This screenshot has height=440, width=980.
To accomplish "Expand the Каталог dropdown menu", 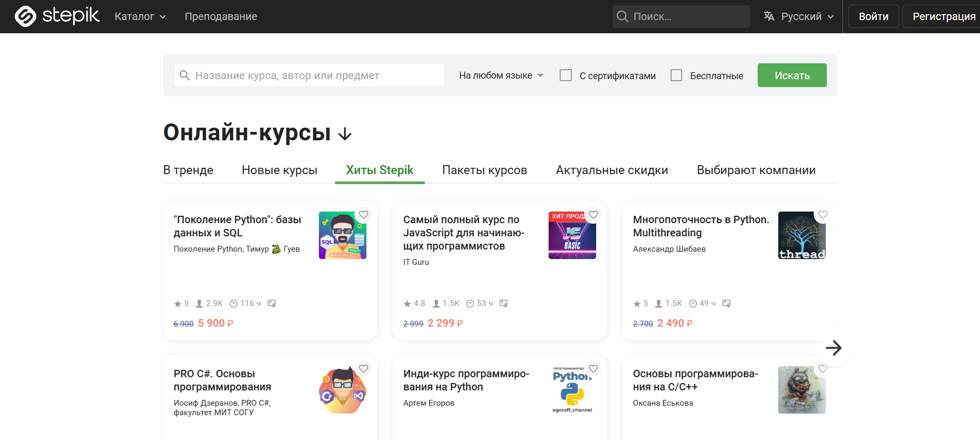I will point(140,16).
